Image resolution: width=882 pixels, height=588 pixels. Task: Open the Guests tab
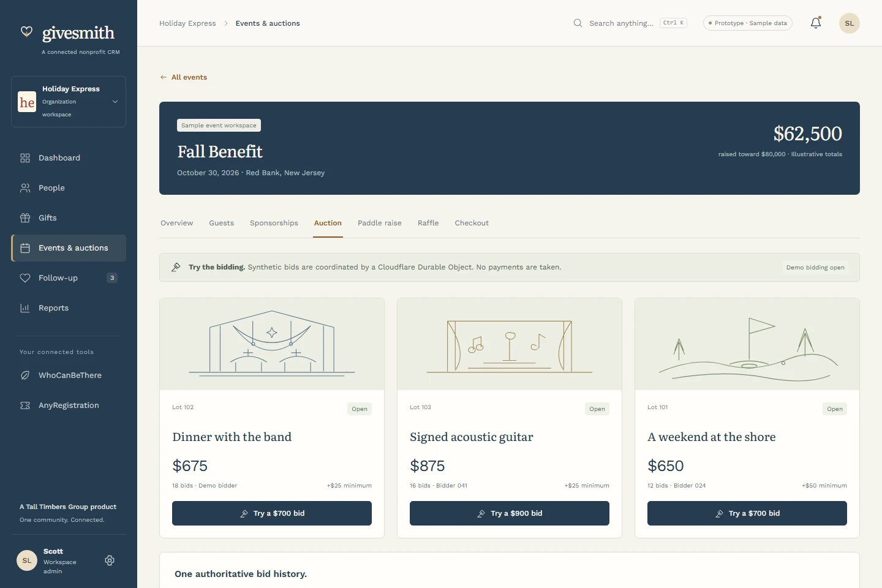[222, 223]
